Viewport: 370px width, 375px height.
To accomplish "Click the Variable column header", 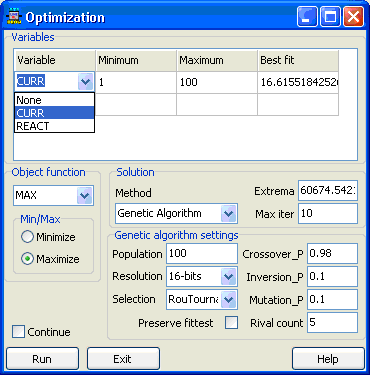I will click(x=55, y=60).
